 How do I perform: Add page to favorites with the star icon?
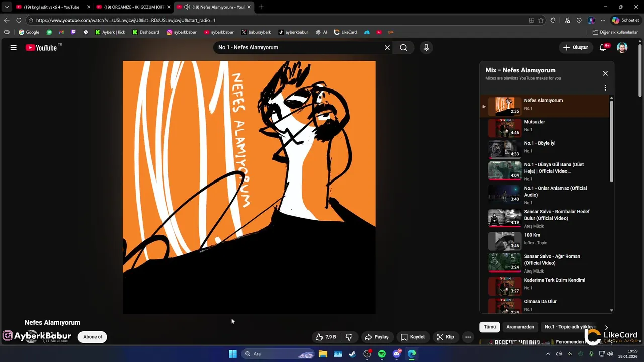pos(541,20)
